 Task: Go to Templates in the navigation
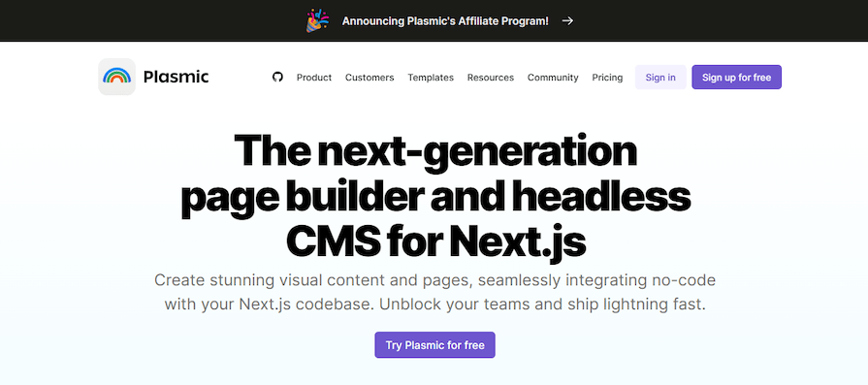click(x=431, y=78)
